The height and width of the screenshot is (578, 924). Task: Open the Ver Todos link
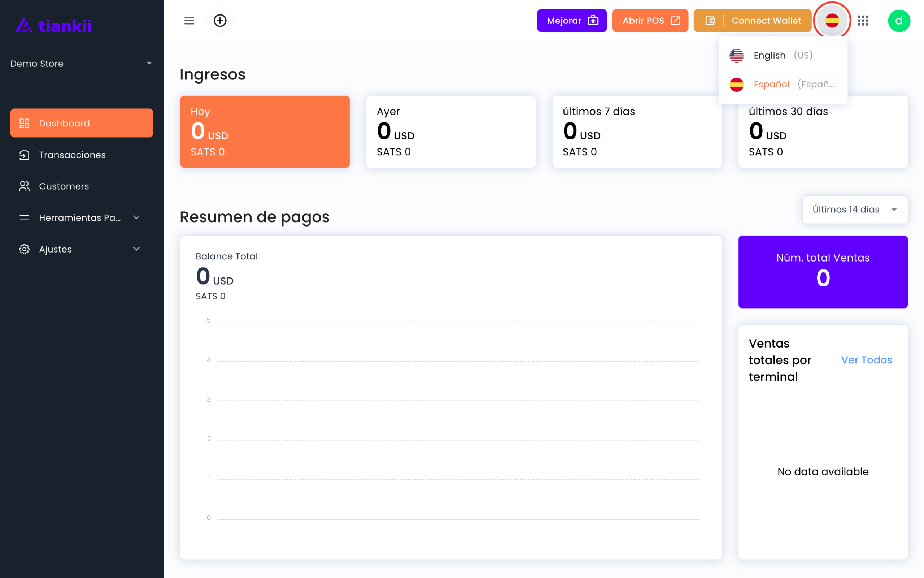pyautogui.click(x=866, y=360)
